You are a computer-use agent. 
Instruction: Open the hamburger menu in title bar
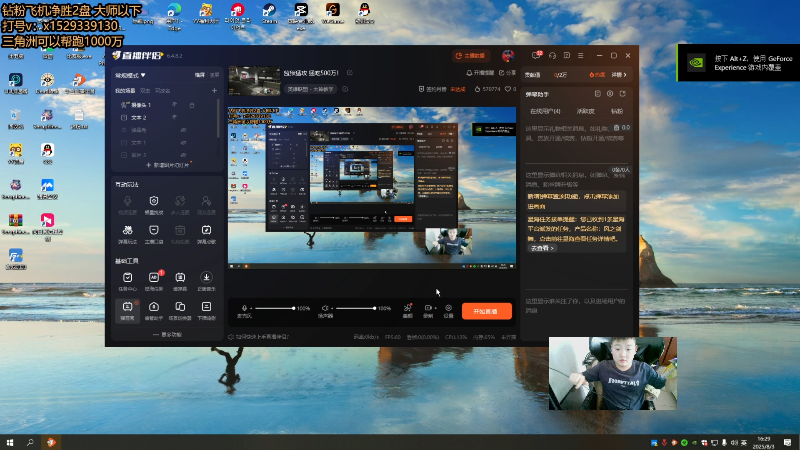[581, 56]
